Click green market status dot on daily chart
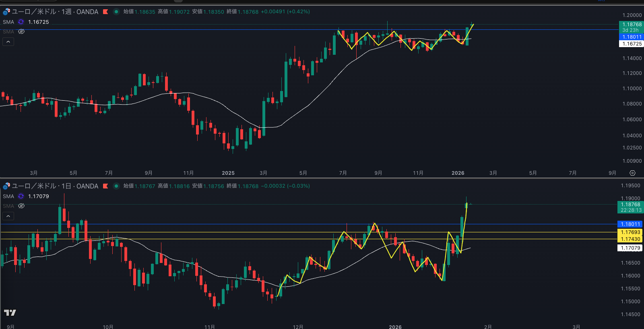The width and height of the screenshot is (644, 329). coord(116,186)
